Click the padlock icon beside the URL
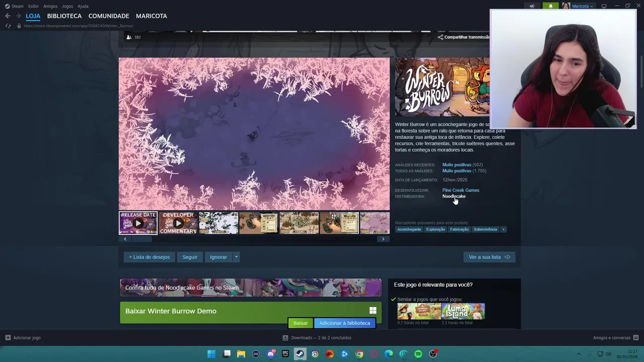 (19, 26)
